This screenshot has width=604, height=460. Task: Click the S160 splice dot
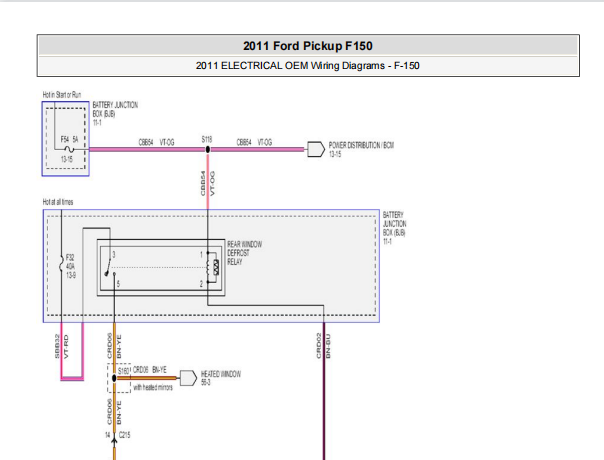[114, 378]
